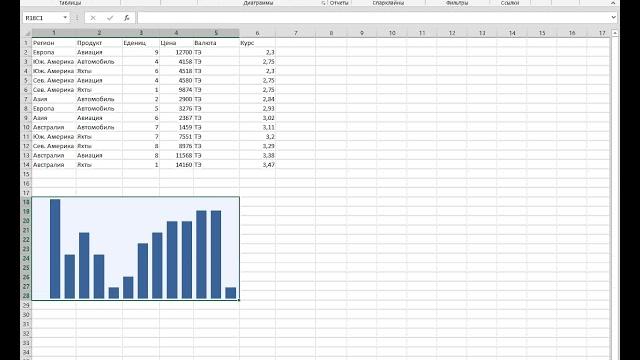
Task: Open the Name Box dropdown arrow
Action: coord(65,18)
